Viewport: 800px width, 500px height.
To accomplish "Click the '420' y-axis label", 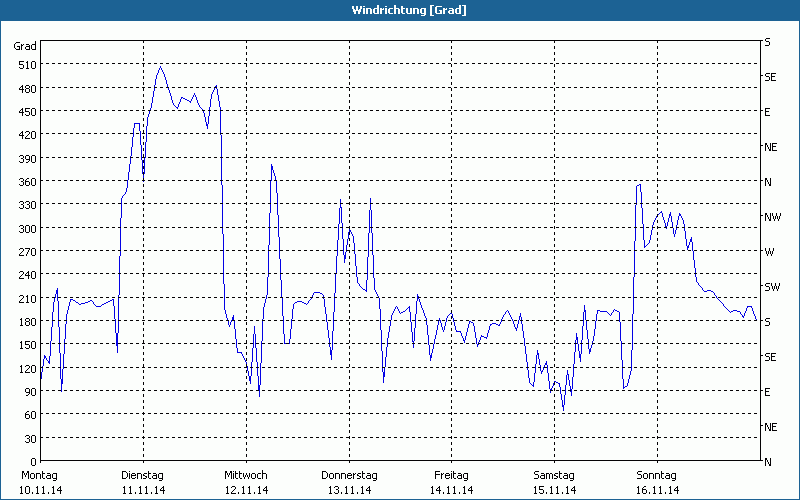I will point(28,135).
